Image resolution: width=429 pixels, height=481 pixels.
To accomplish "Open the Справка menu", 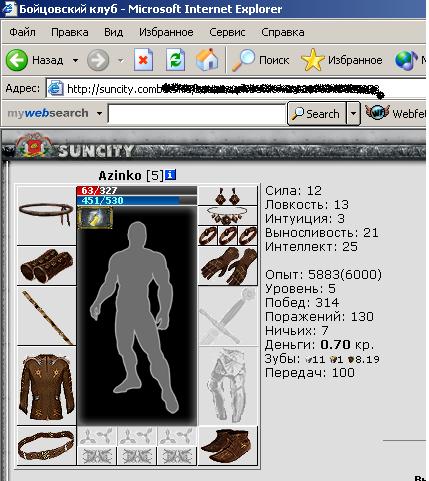I will 283,32.
